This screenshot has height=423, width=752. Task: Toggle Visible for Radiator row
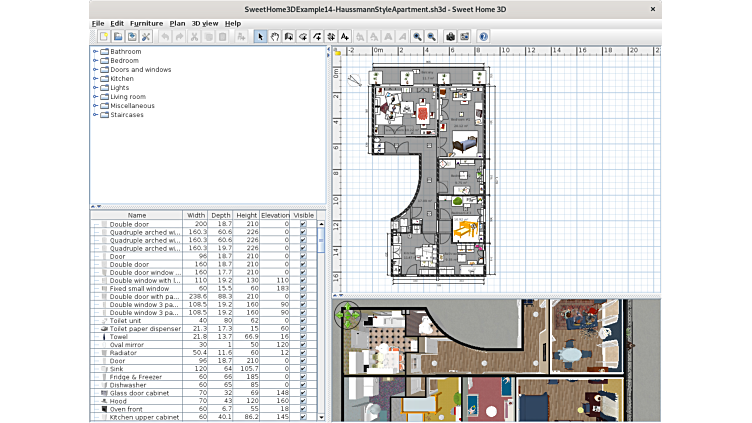point(303,352)
